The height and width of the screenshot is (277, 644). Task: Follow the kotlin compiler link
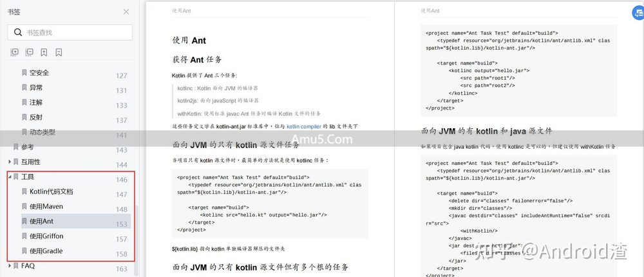pyautogui.click(x=304, y=126)
